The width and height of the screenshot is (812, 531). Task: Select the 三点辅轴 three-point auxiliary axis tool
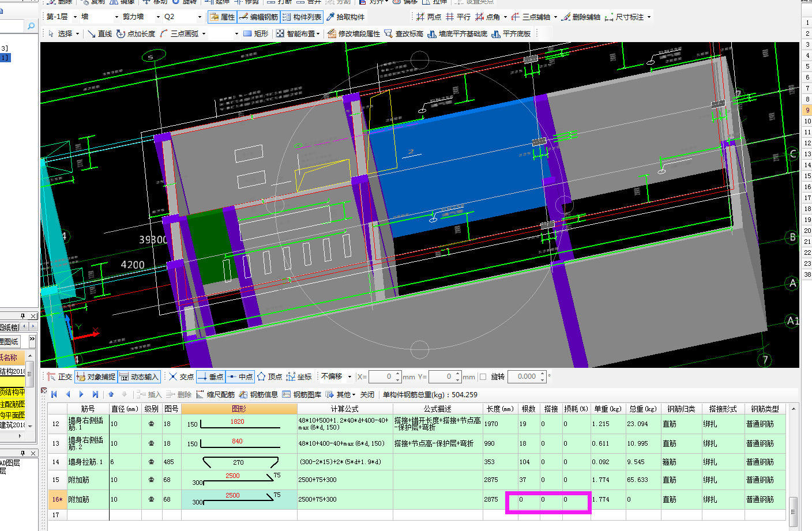click(531, 17)
